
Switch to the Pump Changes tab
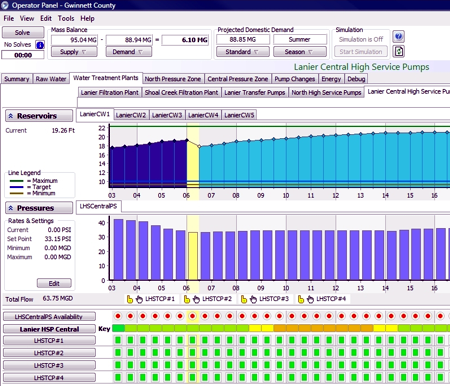point(295,79)
